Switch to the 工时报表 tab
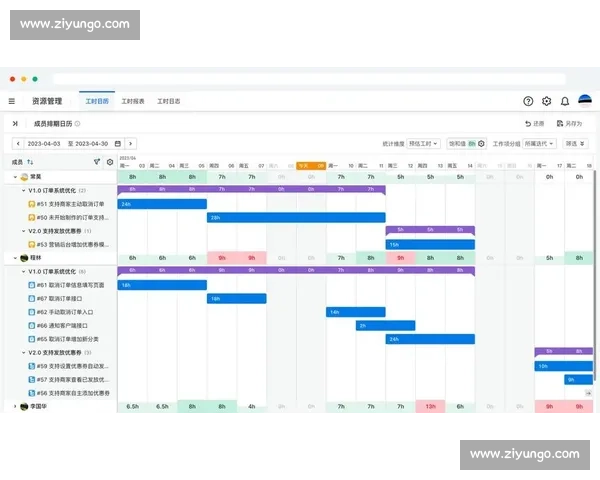 click(x=133, y=101)
